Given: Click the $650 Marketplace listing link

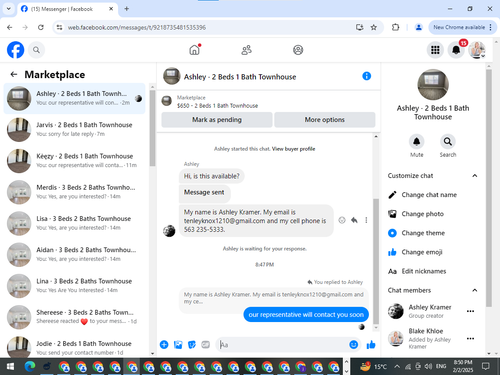Looking at the screenshot, I should tap(217, 106).
